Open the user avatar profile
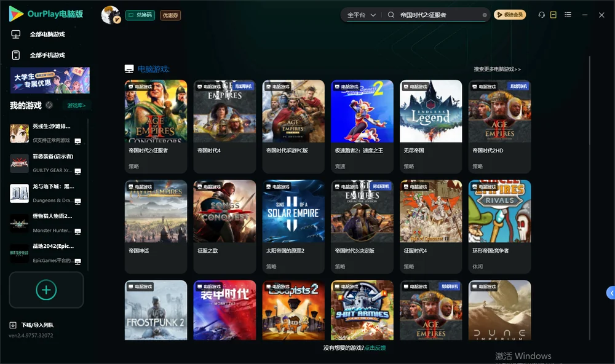 pos(111,15)
